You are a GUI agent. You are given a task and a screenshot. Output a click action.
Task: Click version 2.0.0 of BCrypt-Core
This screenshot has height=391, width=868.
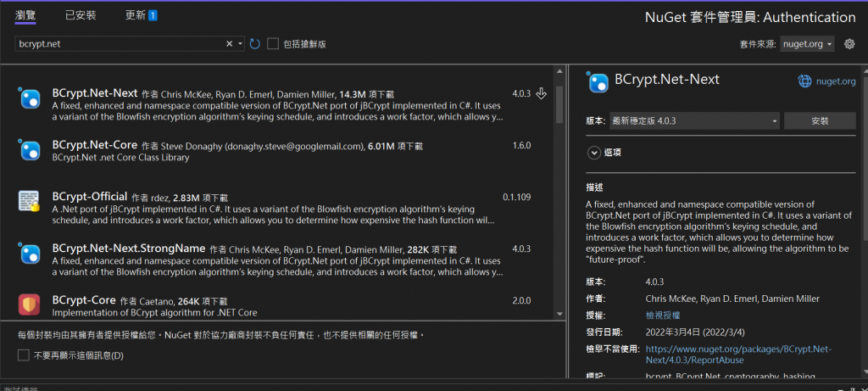(521, 301)
